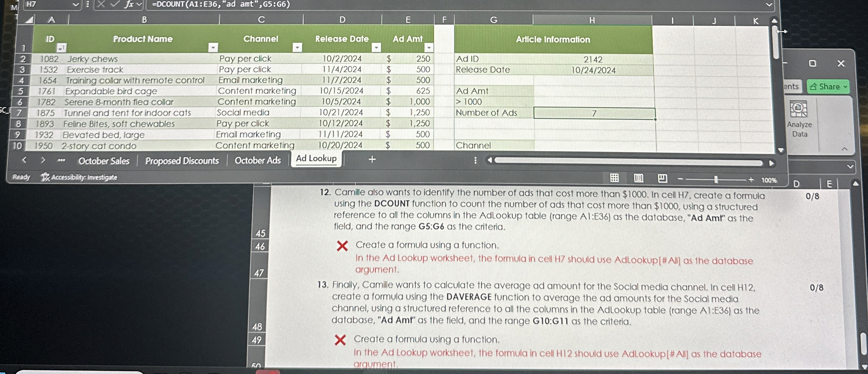This screenshot has width=868, height=374.
Task: Open the Release Date filter dropdown
Action: click(377, 47)
